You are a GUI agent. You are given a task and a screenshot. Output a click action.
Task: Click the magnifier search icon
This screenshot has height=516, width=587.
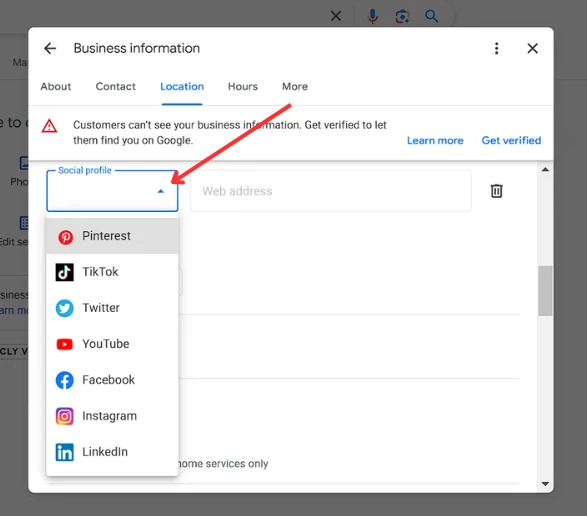coord(431,16)
